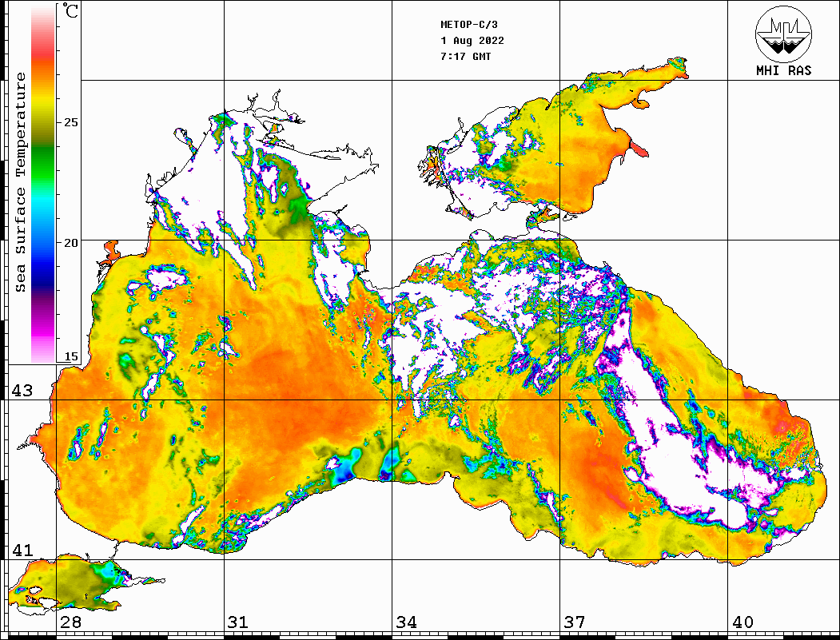This screenshot has height=640, width=840.
Task: Click longitude label "40"
Action: click(742, 622)
